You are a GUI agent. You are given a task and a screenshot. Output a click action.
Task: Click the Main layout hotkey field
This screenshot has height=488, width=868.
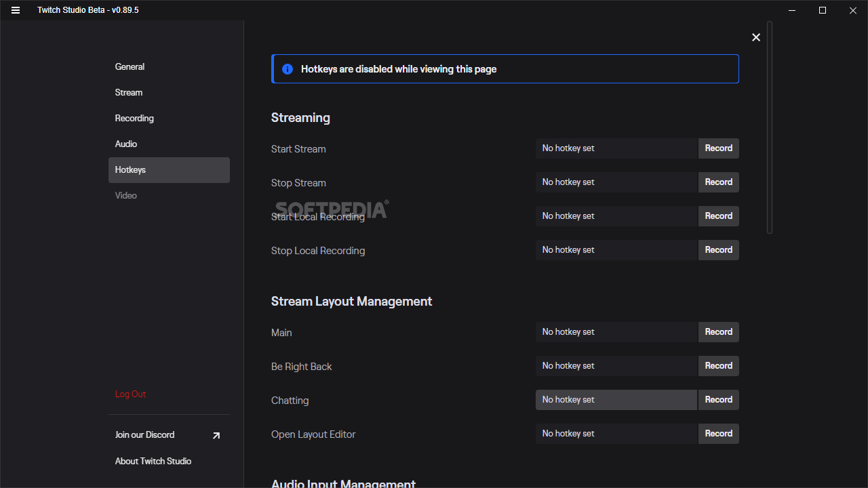click(616, 332)
